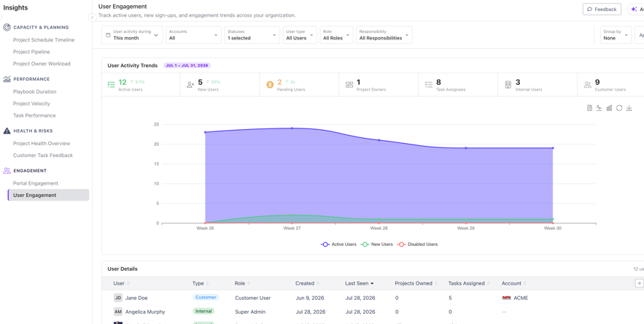This screenshot has width=644, height=324.
Task: Click the AM avatar for Angelica Murphy
Action: [x=118, y=312]
